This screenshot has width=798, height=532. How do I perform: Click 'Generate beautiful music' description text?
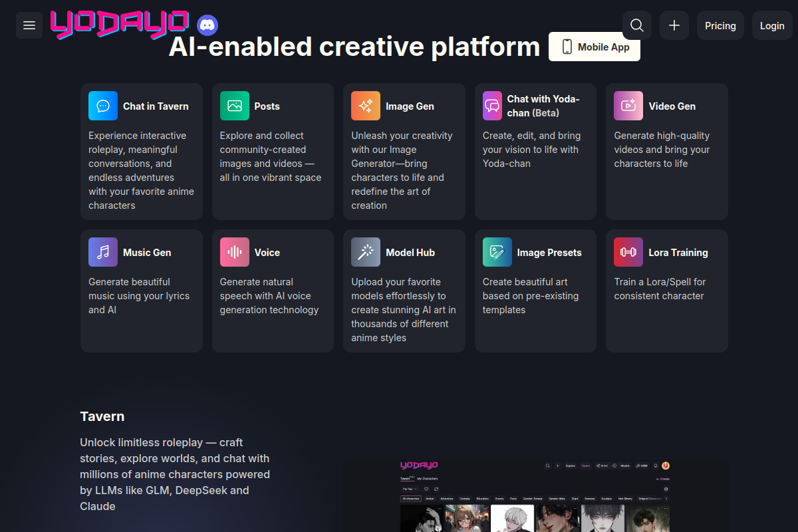coord(139,296)
